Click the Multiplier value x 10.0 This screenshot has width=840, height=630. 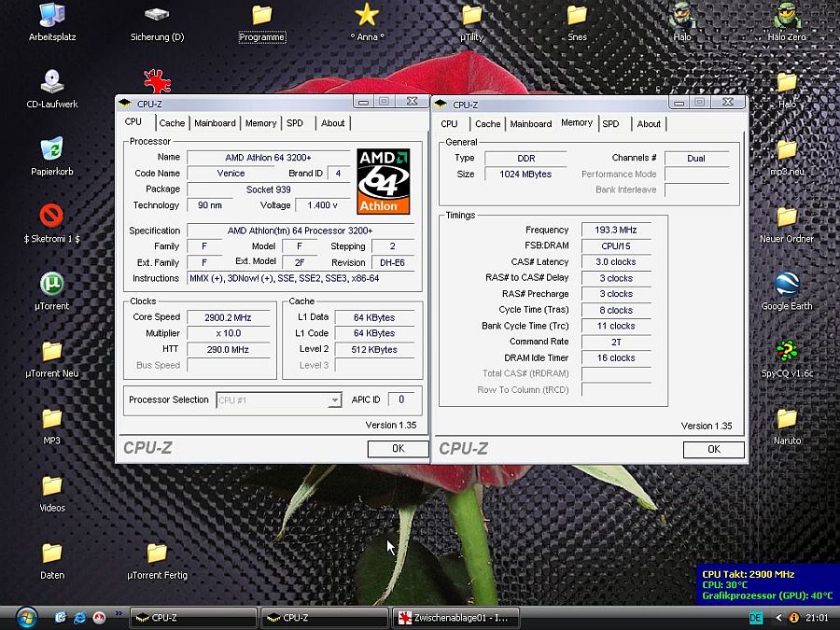(x=229, y=333)
